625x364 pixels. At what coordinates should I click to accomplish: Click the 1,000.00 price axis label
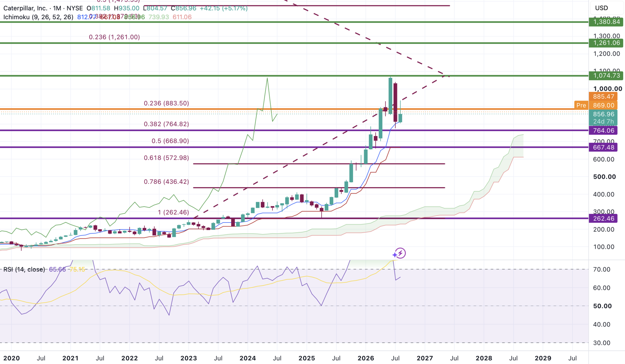point(608,89)
